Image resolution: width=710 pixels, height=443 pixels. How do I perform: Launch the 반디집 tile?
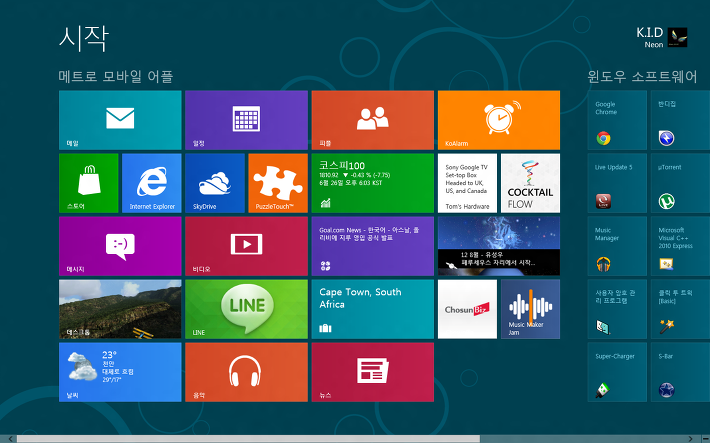680,120
